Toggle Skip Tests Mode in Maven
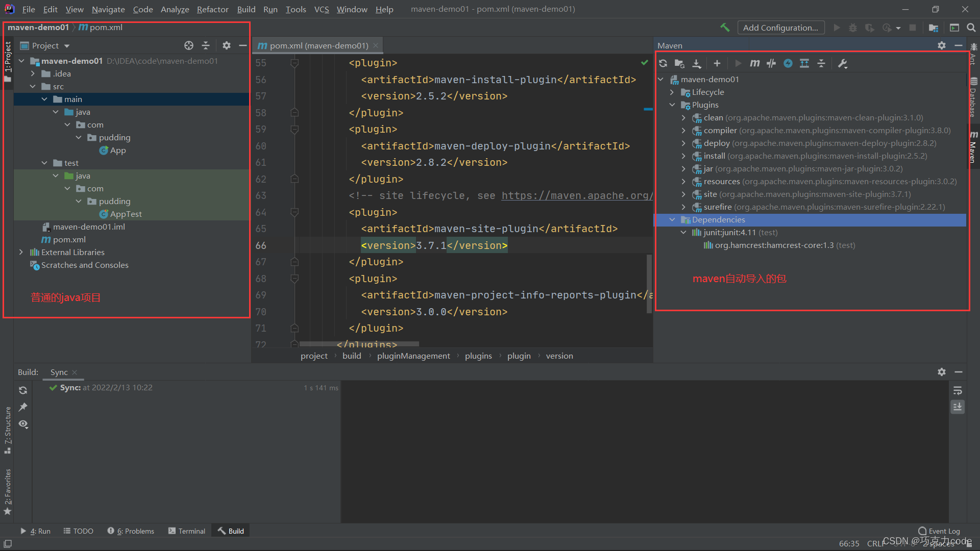Viewport: 980px width, 551px height. click(788, 63)
